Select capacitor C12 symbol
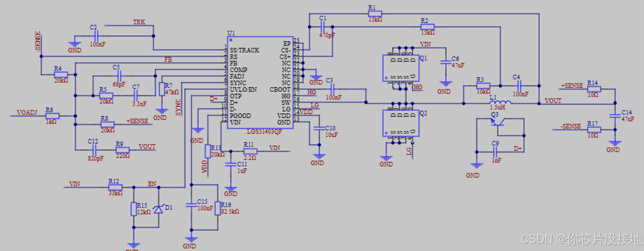Screen dimensions: 644x251 (95, 150)
